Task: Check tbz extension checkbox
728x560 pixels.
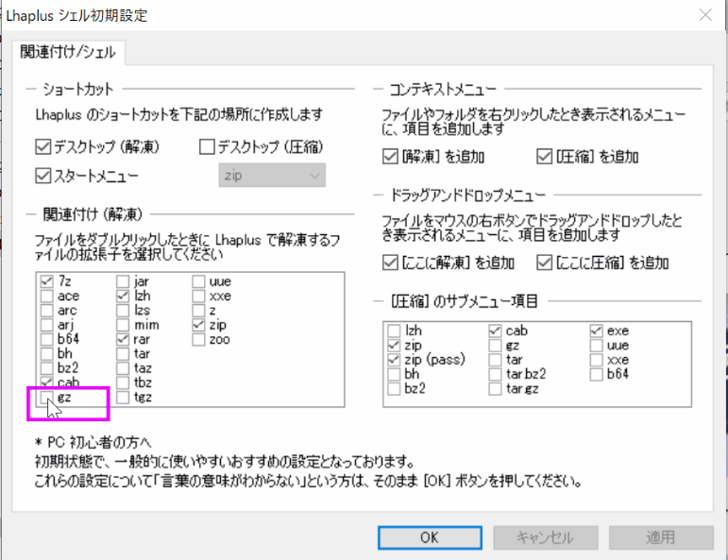Action: point(123,382)
